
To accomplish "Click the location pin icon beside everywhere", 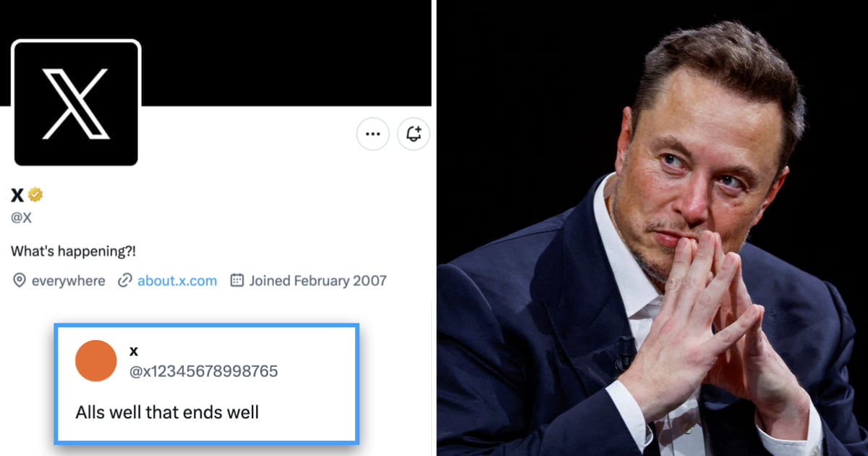I will coord(20,280).
